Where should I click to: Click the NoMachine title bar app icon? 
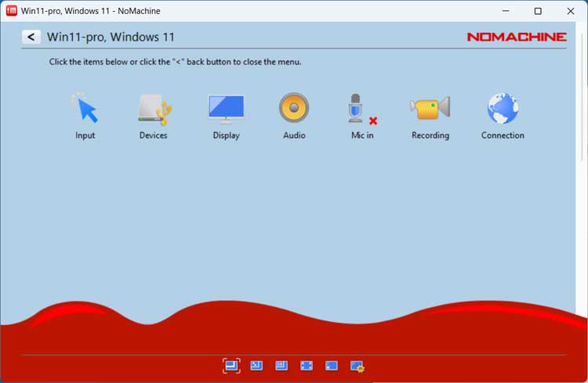tap(12, 11)
